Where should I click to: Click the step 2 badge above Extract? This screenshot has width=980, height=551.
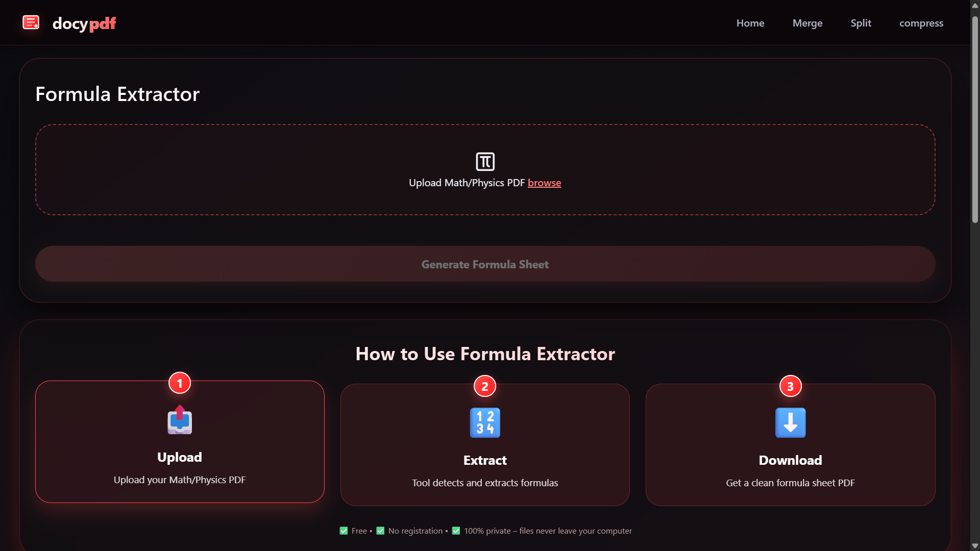[485, 386]
